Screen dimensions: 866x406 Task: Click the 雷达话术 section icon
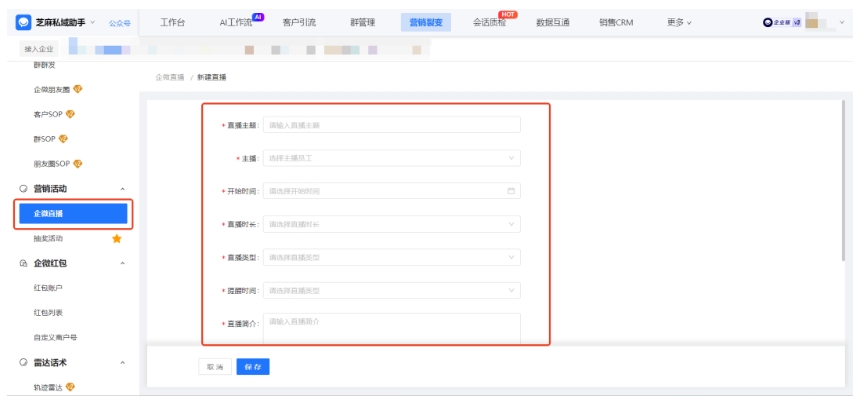click(23, 362)
